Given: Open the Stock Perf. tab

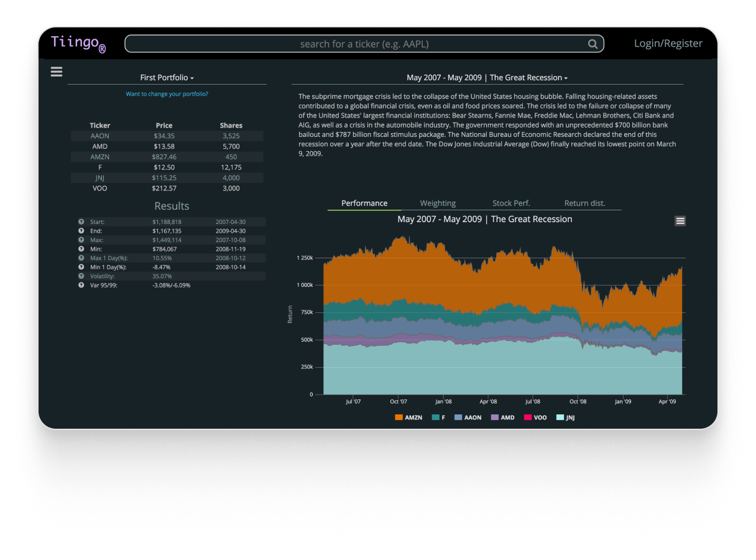Looking at the screenshot, I should pyautogui.click(x=511, y=203).
